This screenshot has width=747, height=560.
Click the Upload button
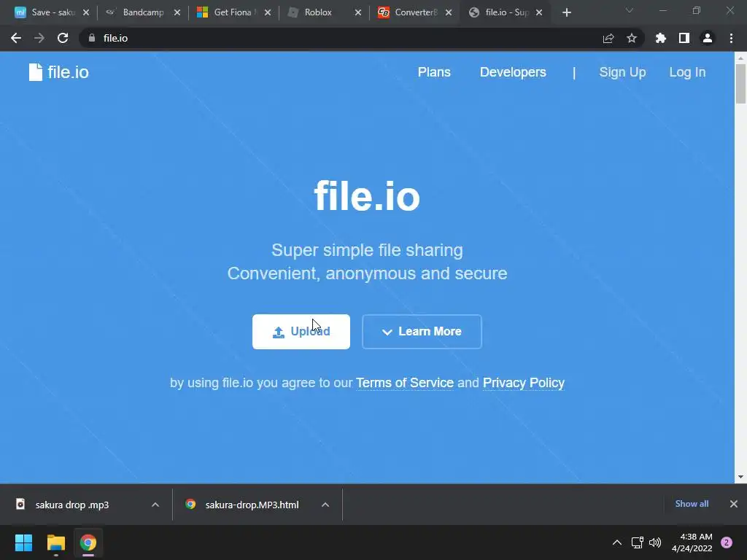[301, 332]
